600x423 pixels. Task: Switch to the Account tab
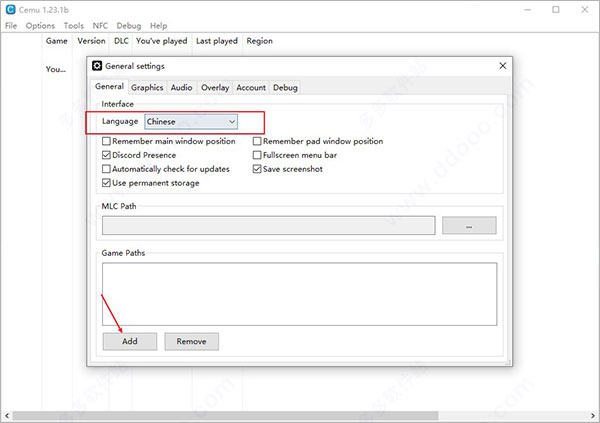(x=251, y=88)
